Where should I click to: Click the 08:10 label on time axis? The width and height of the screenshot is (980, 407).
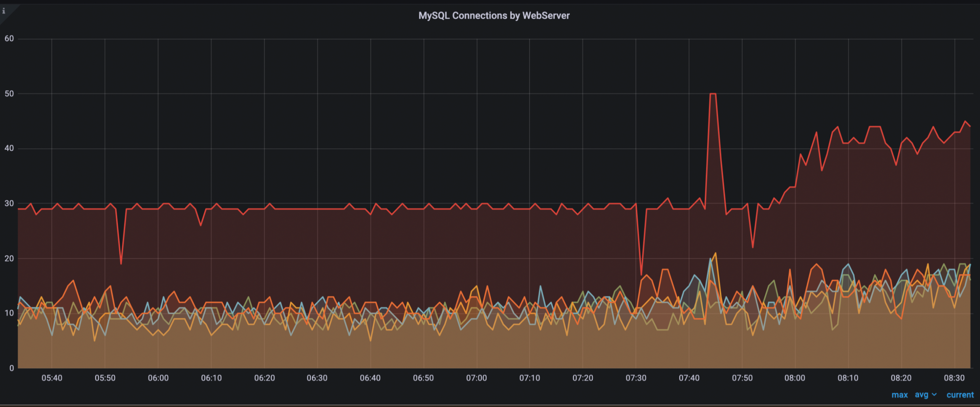(848, 378)
